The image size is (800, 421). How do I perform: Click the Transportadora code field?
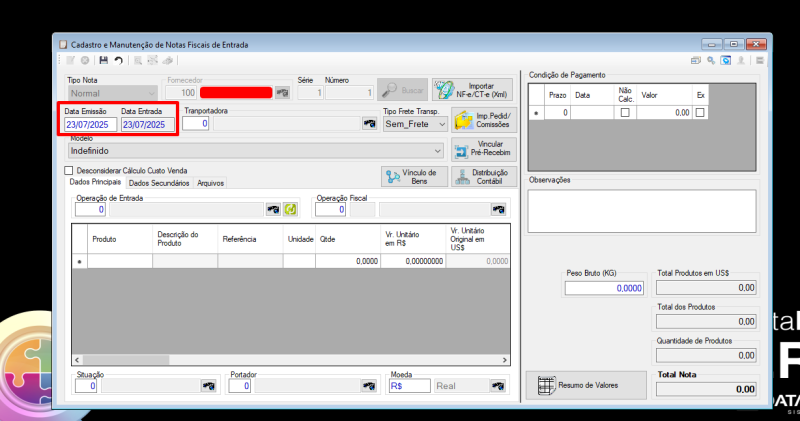point(195,123)
